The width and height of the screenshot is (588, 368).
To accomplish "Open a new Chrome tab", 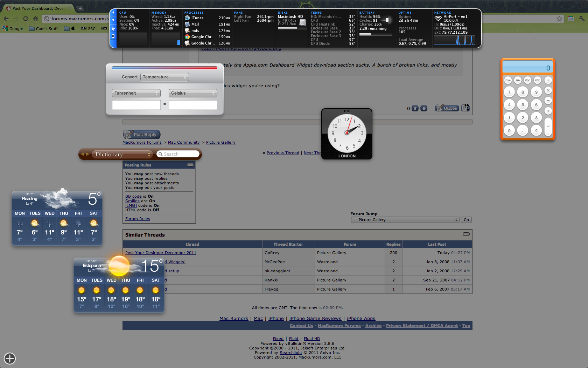I will pos(80,8).
